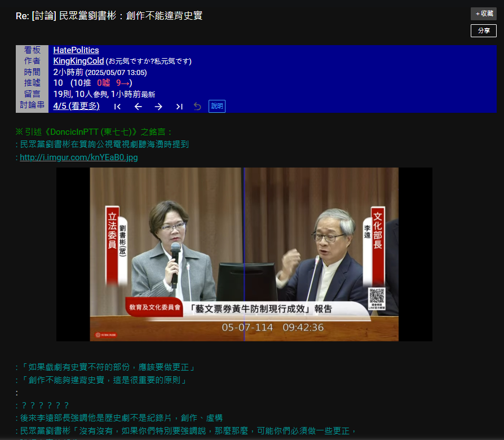Open author KingKingCold's profile link
504x440 pixels.
tap(78, 61)
